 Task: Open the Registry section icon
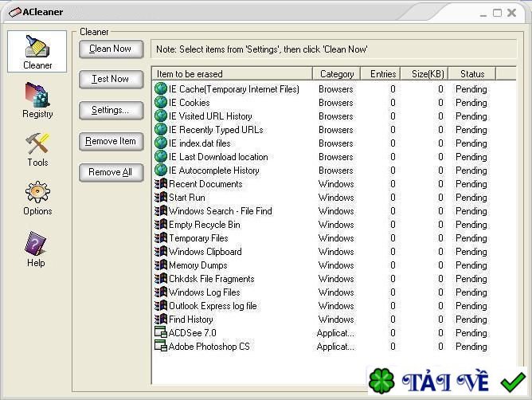pyautogui.click(x=37, y=95)
